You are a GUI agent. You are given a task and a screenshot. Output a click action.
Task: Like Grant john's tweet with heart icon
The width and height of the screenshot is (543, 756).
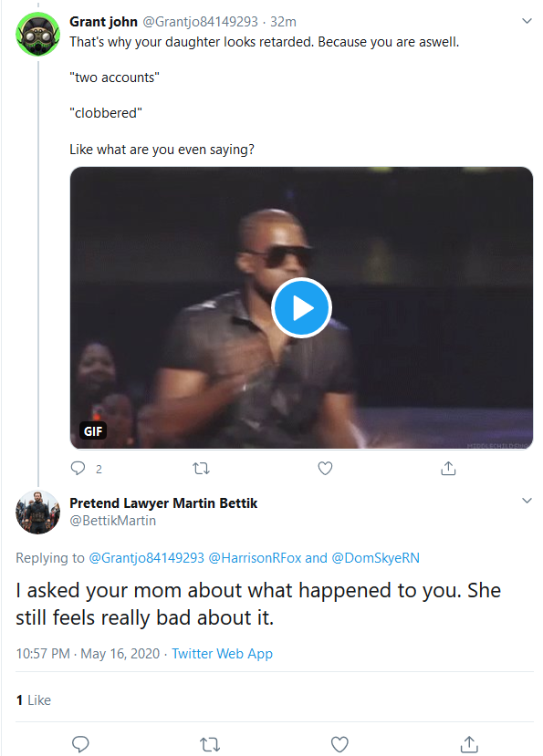pyautogui.click(x=325, y=468)
